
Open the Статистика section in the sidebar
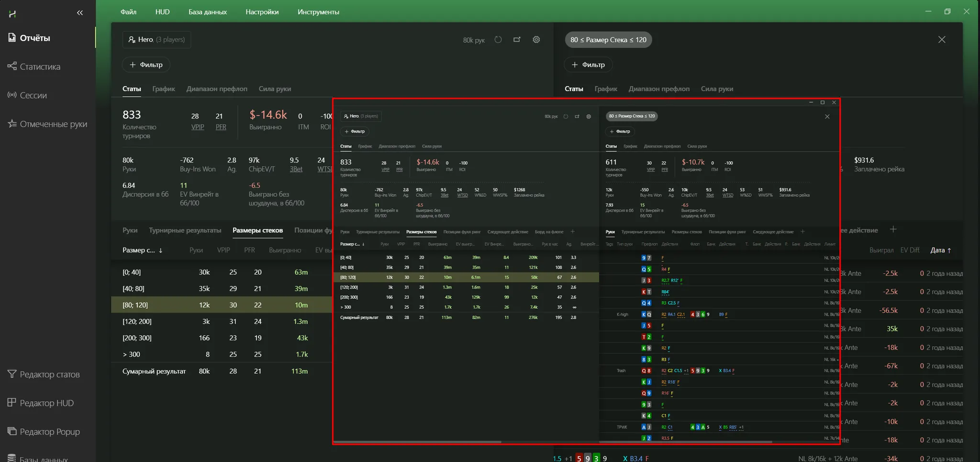(40, 67)
